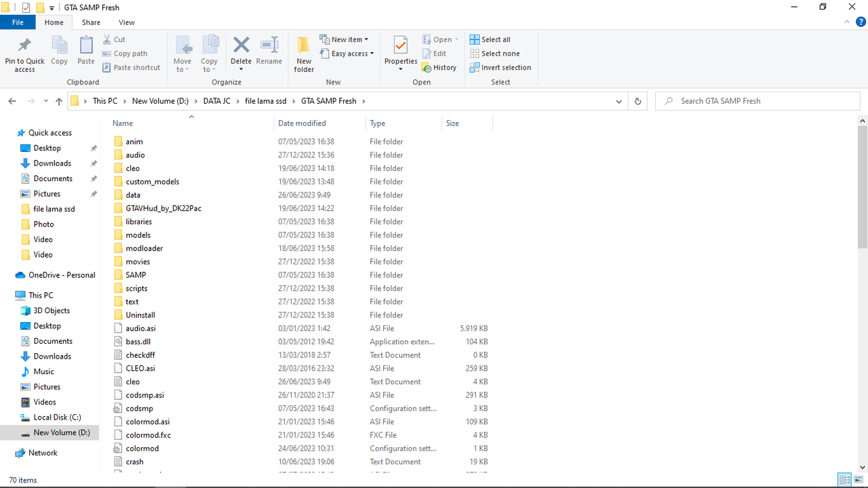Switch to large thumbnails view icon

pyautogui.click(x=858, y=480)
